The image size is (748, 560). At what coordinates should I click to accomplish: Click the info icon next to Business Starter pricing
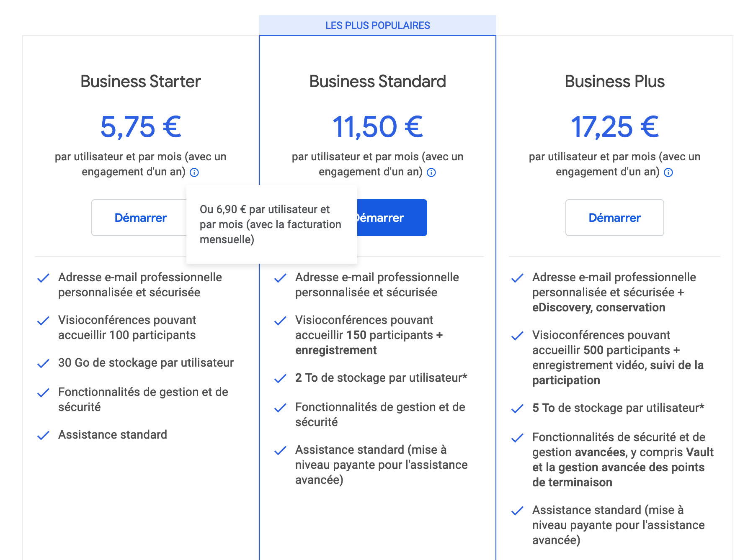pos(194,172)
